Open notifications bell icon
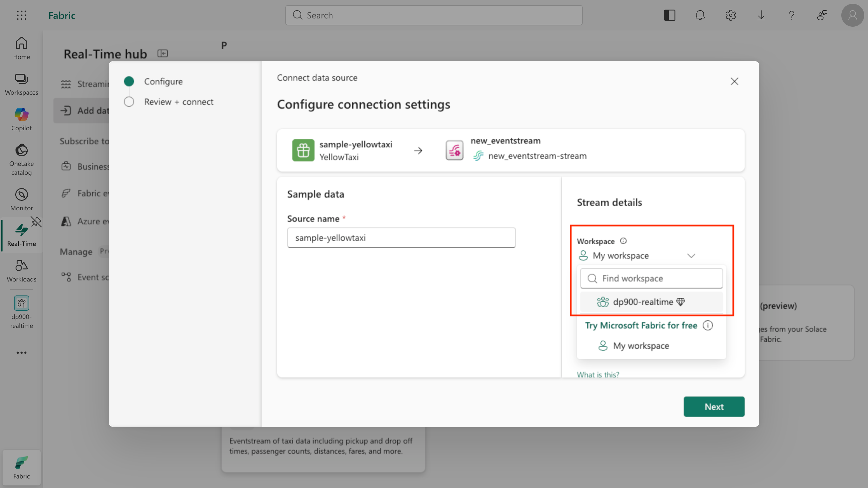This screenshot has height=488, width=868. tap(700, 15)
